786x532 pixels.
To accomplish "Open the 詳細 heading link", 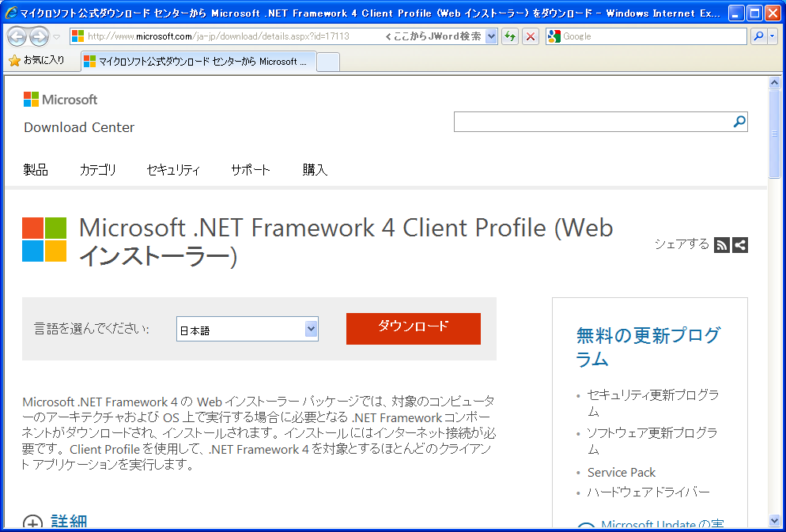I will click(69, 523).
